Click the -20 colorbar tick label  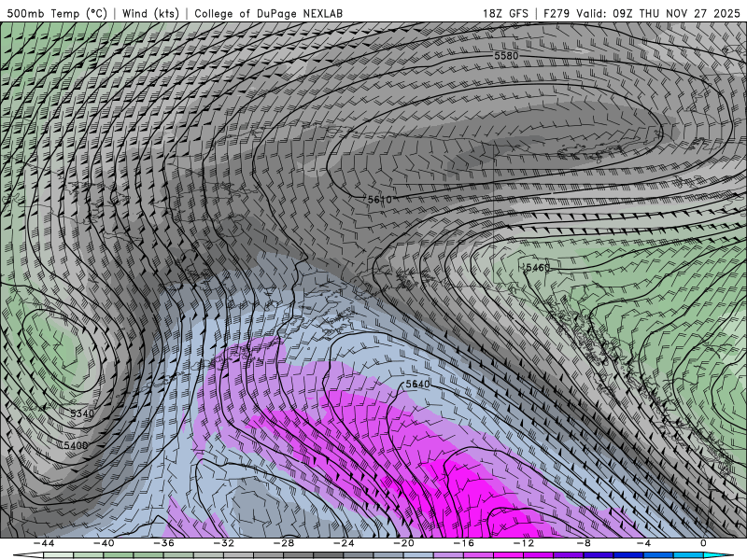click(403, 543)
